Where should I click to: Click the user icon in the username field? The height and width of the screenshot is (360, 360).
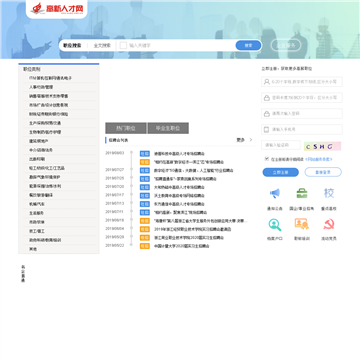click(x=267, y=82)
